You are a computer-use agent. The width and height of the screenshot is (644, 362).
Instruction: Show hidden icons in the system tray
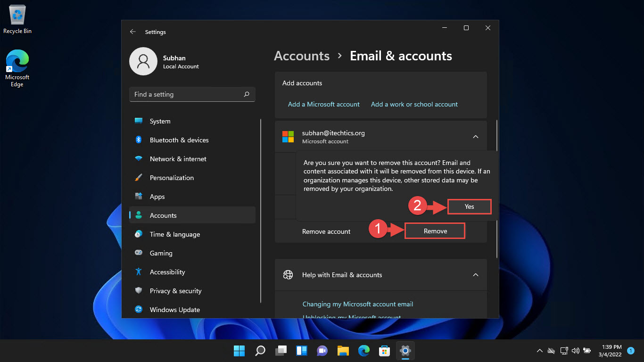pyautogui.click(x=539, y=351)
